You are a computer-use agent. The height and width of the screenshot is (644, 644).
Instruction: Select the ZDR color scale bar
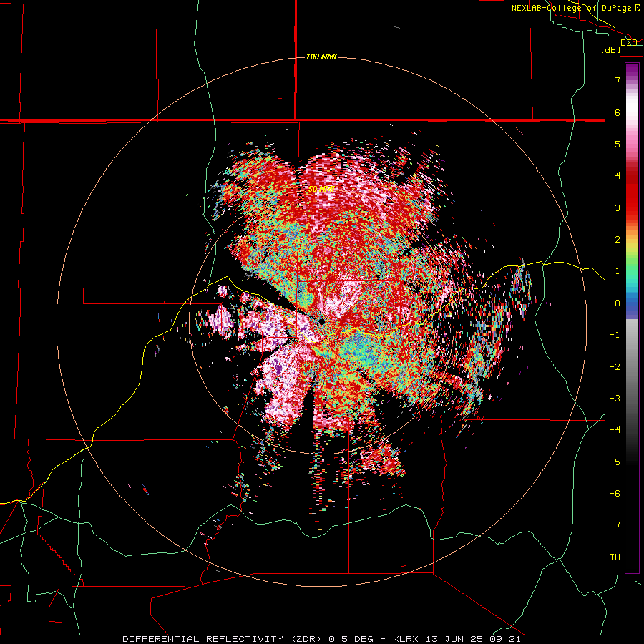tap(632, 318)
